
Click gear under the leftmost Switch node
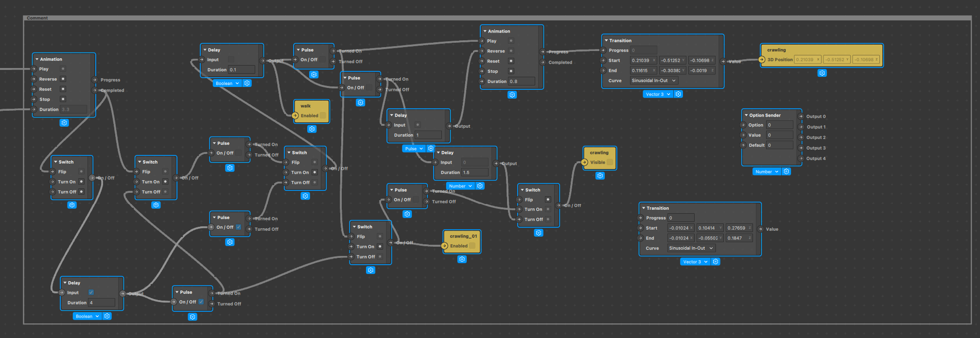pyautogui.click(x=72, y=205)
